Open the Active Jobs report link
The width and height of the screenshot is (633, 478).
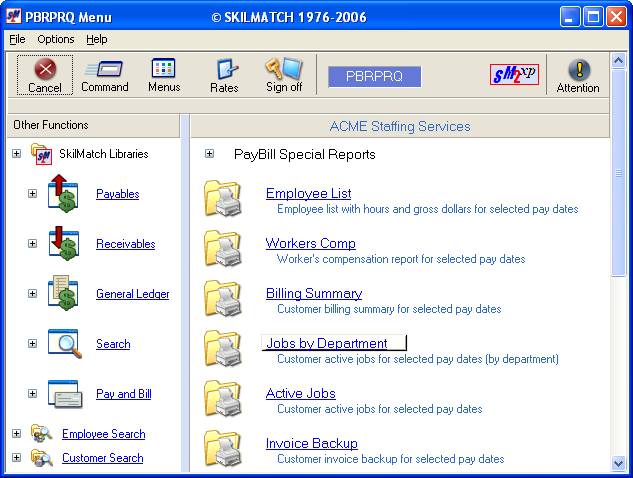point(300,394)
